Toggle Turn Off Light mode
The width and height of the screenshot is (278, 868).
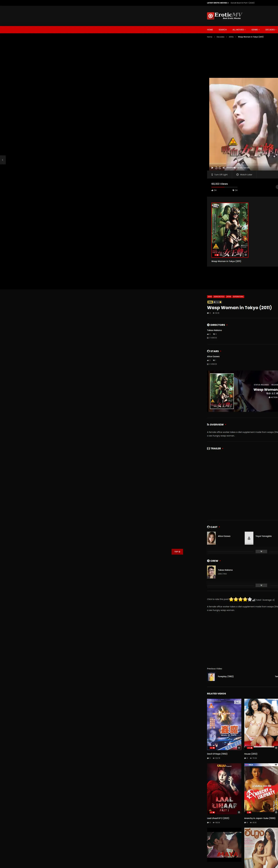coord(219,175)
